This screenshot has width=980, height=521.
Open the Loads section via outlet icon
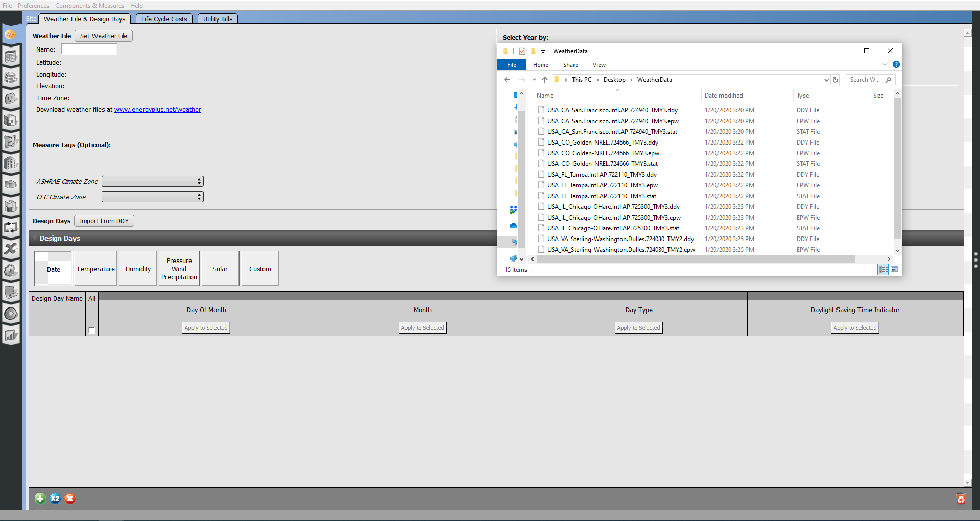point(11,99)
